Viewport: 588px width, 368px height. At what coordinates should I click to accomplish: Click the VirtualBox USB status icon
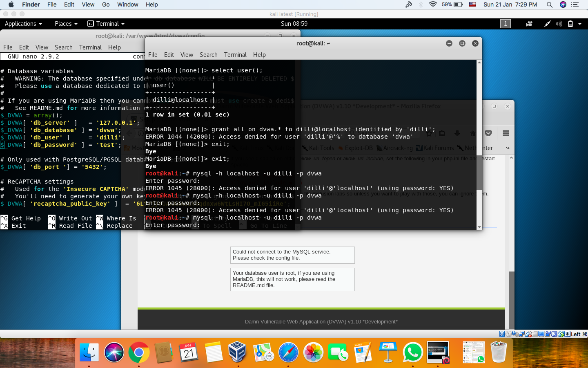click(528, 334)
